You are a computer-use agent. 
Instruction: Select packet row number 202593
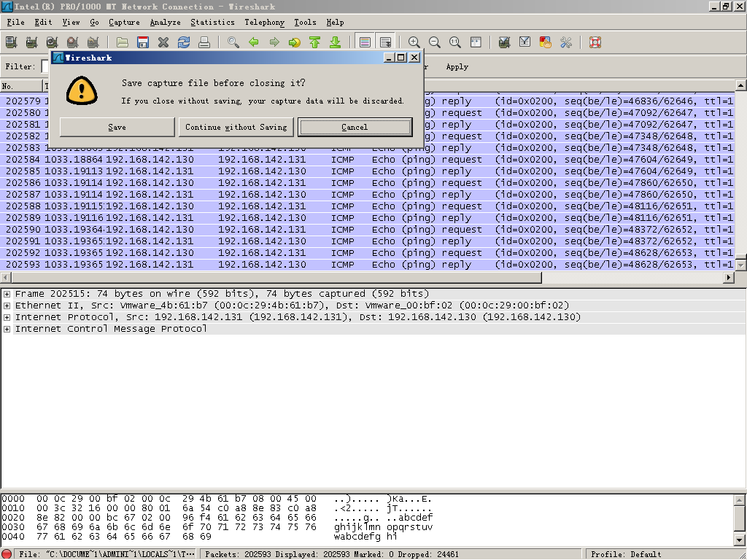coord(368,265)
